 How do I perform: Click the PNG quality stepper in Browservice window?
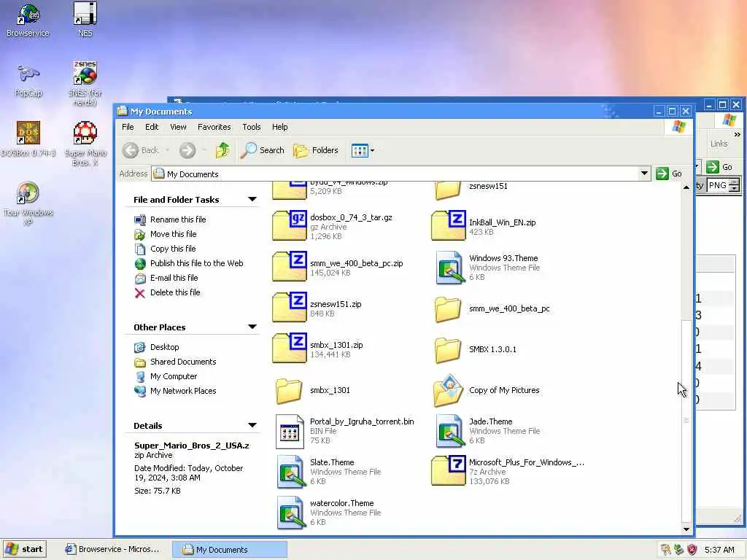pyautogui.click(x=735, y=185)
